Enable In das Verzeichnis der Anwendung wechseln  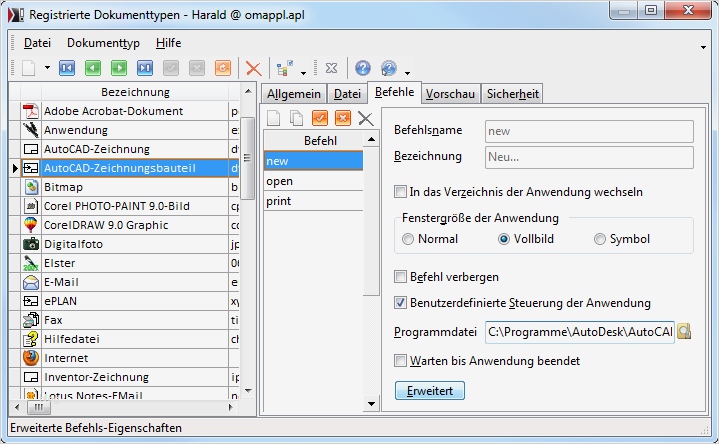click(x=400, y=192)
